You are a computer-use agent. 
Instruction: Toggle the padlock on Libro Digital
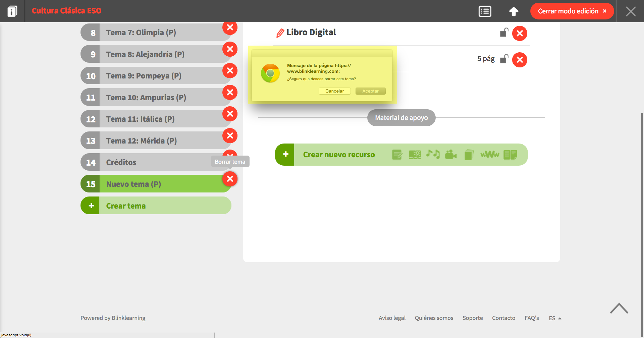pos(504,33)
